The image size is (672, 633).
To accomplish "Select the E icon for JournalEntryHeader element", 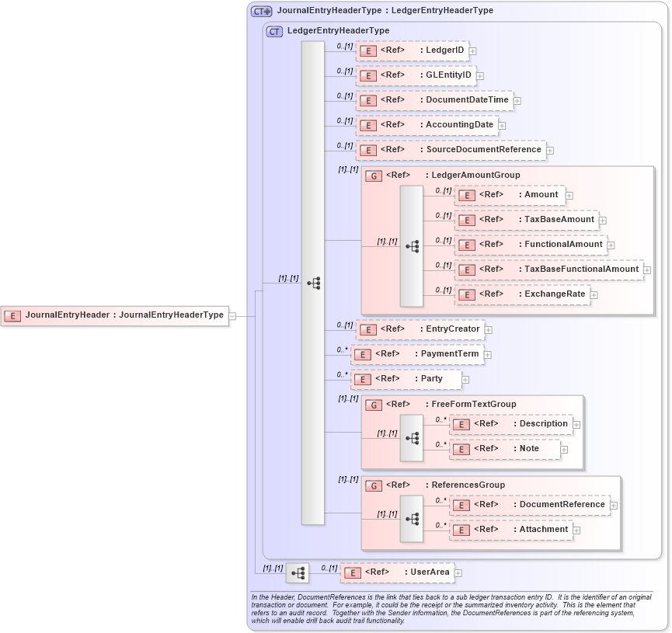I will coord(12,315).
